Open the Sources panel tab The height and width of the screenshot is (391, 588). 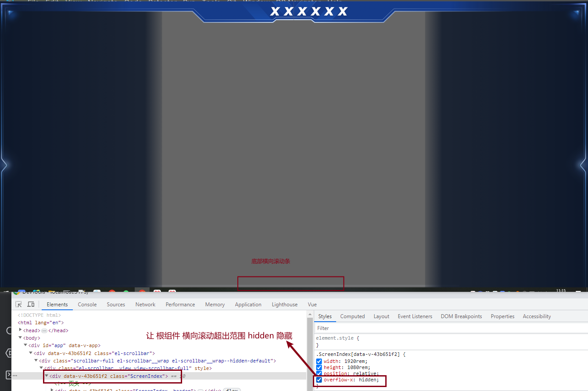[x=116, y=305]
